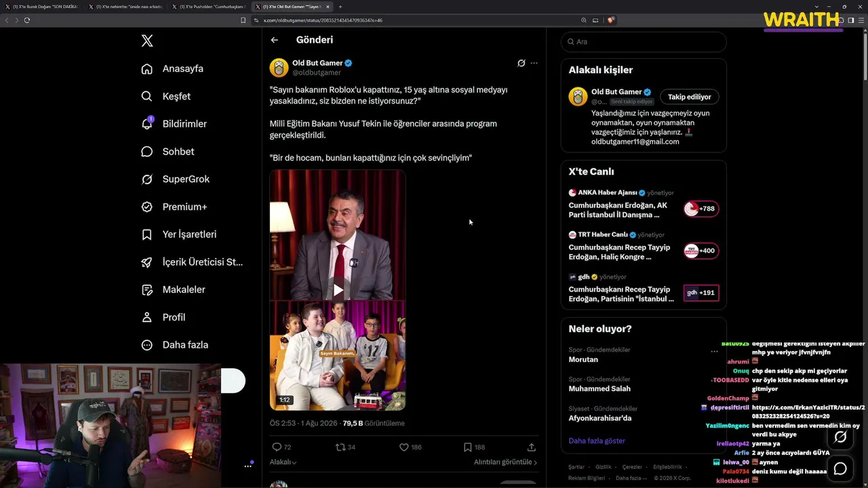Repost using the retweet icon
The height and width of the screenshot is (488, 868).
pyautogui.click(x=340, y=447)
